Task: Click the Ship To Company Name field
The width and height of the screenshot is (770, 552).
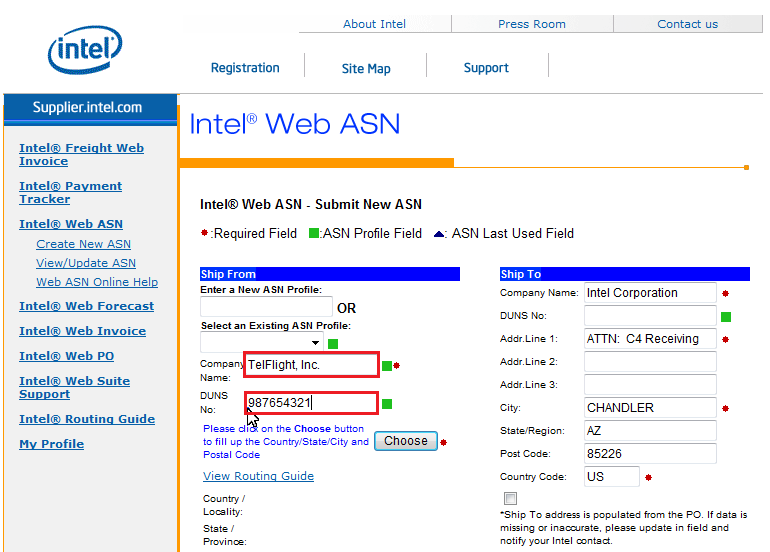Action: (650, 293)
